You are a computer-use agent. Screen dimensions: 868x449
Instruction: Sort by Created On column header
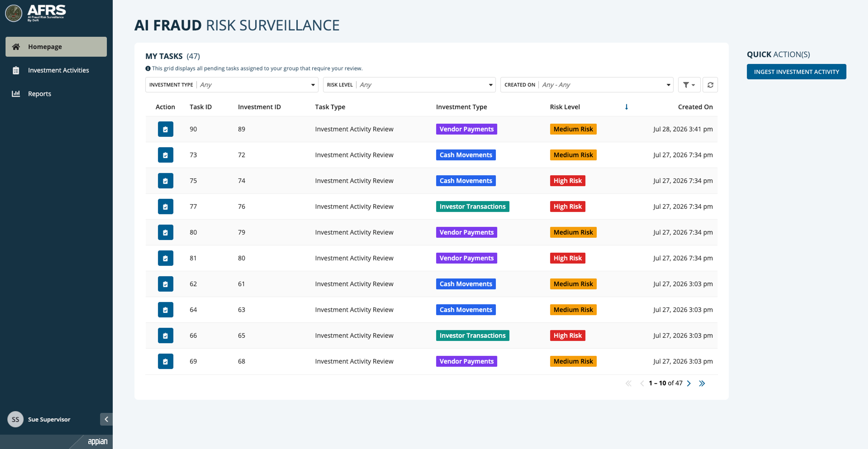695,107
